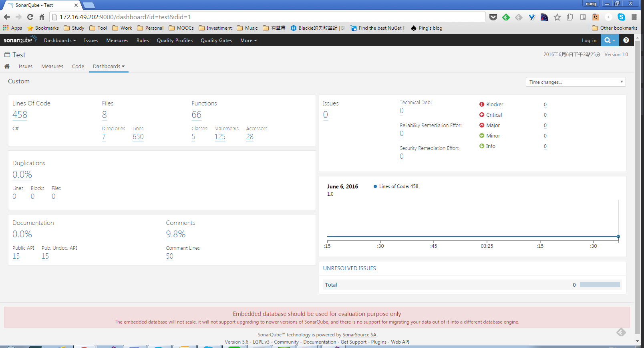Switch to project Code tab

78,67
